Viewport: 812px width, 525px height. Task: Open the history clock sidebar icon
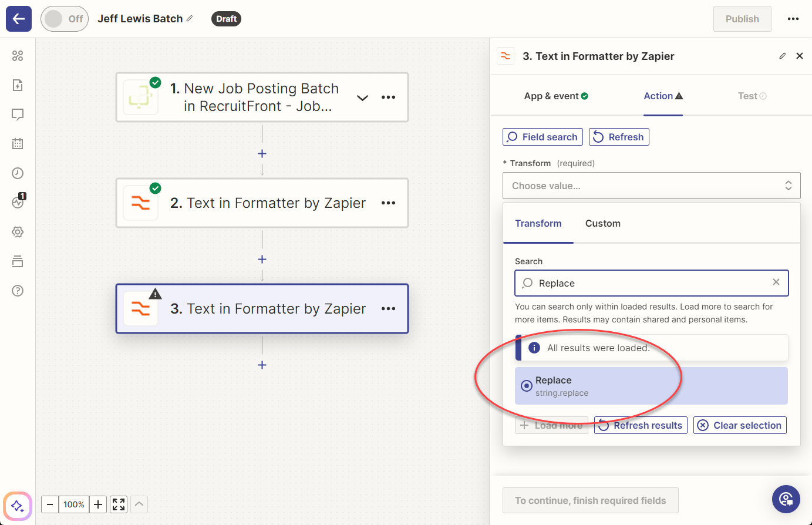pyautogui.click(x=18, y=173)
